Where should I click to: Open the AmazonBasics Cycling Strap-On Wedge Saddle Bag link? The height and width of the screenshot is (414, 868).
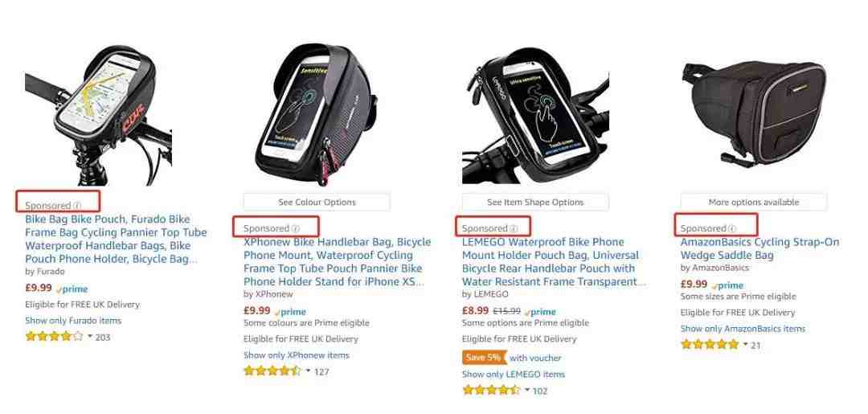click(759, 248)
